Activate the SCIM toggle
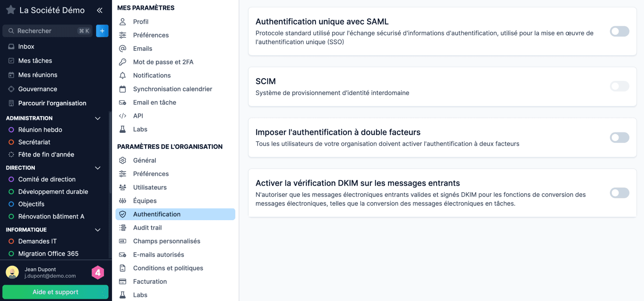Screen dimensions: 644x301 (619, 86)
